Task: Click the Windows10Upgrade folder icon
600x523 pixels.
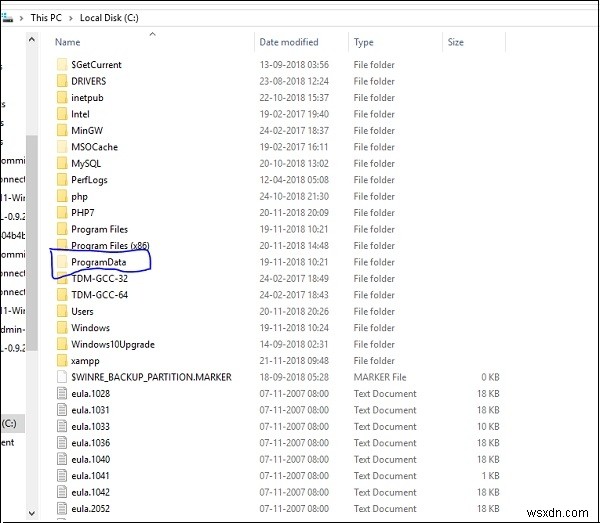Action: [x=62, y=344]
